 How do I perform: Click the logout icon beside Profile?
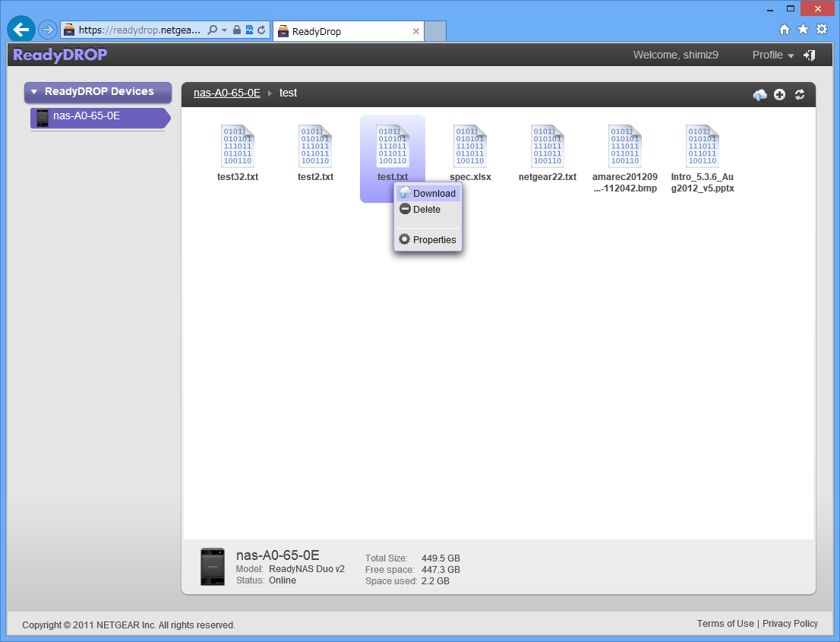click(810, 55)
